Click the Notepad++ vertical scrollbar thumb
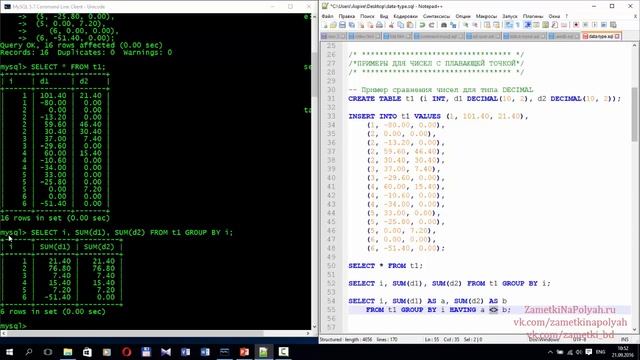Image resolution: width=640 pixels, height=360 pixels. point(634,114)
